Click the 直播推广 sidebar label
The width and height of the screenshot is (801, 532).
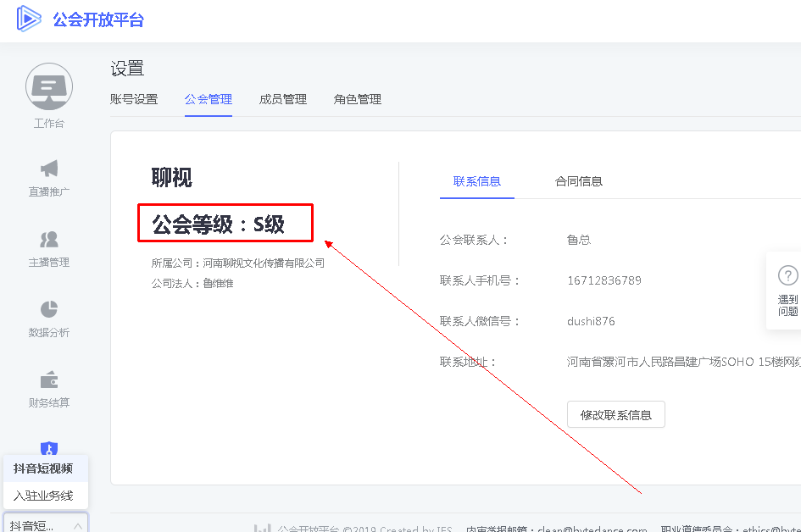click(49, 192)
